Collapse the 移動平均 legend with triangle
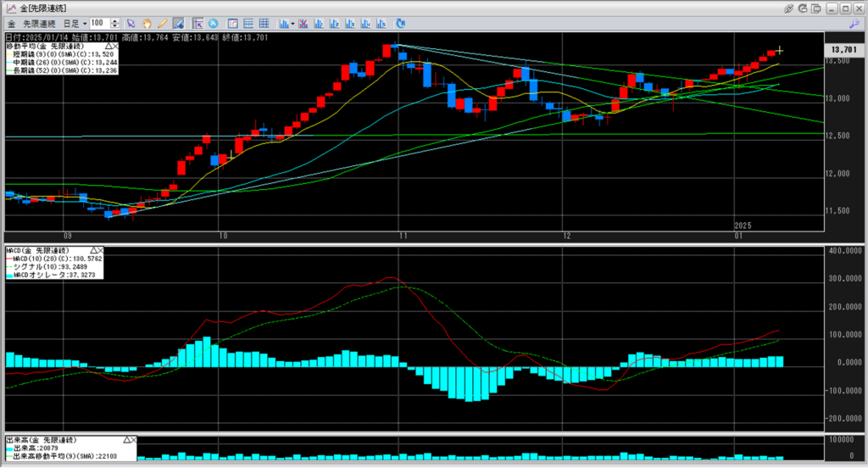The image size is (868, 468). 109,47
